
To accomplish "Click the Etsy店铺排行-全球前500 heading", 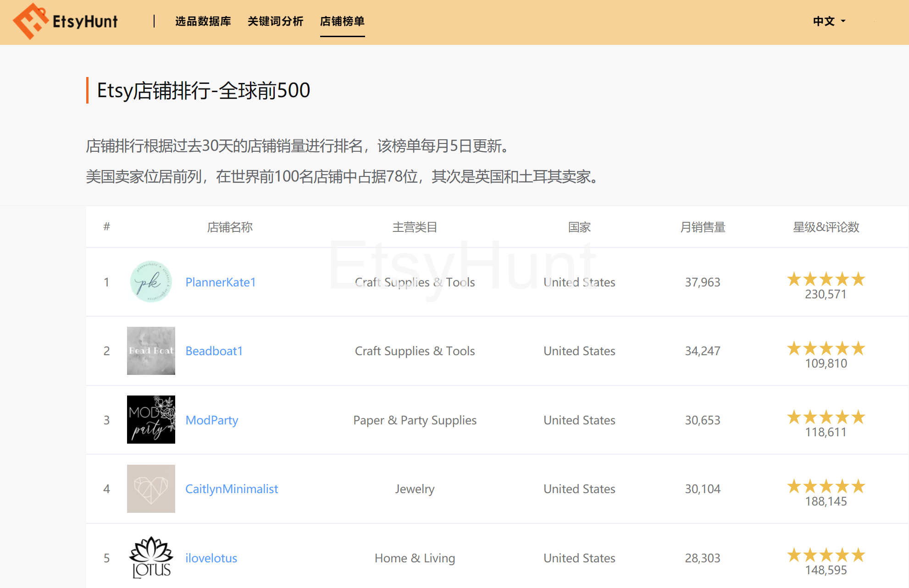I will point(204,90).
